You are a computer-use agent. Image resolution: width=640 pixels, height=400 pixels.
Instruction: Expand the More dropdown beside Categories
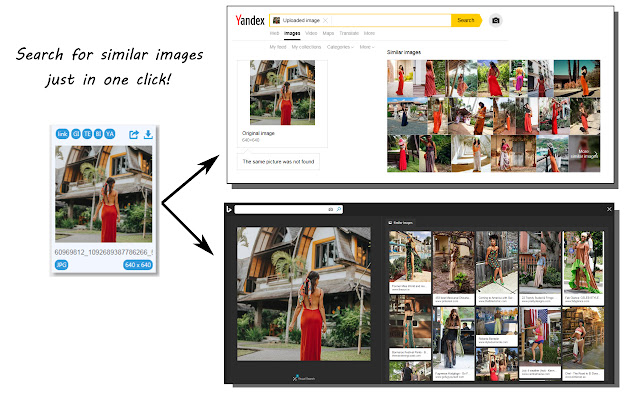point(367,47)
